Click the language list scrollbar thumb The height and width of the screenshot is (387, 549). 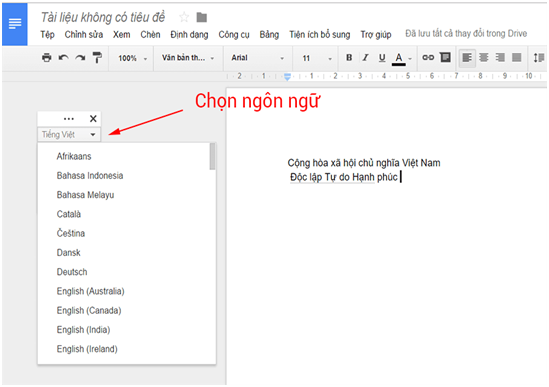(x=213, y=156)
